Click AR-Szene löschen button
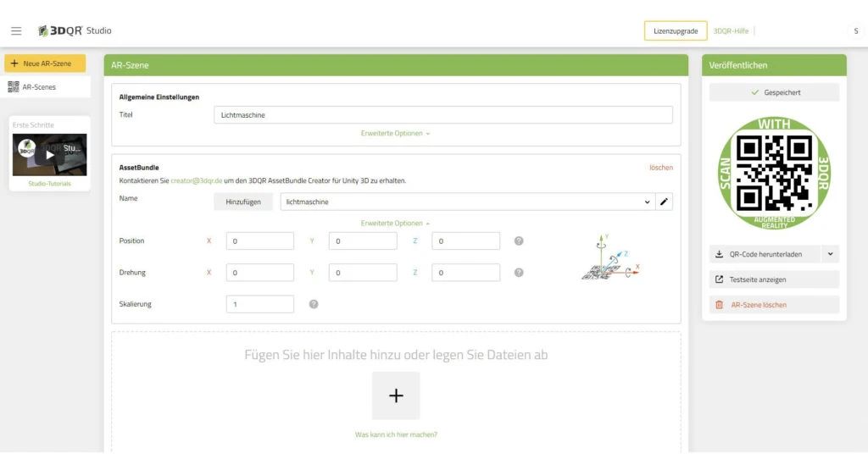868x470 pixels. (774, 305)
